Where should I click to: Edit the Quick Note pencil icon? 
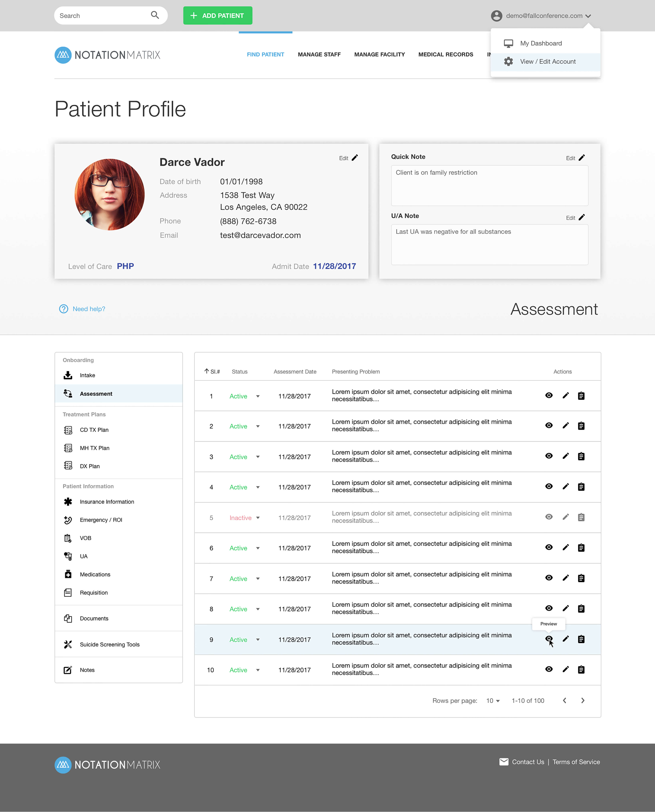pos(581,158)
